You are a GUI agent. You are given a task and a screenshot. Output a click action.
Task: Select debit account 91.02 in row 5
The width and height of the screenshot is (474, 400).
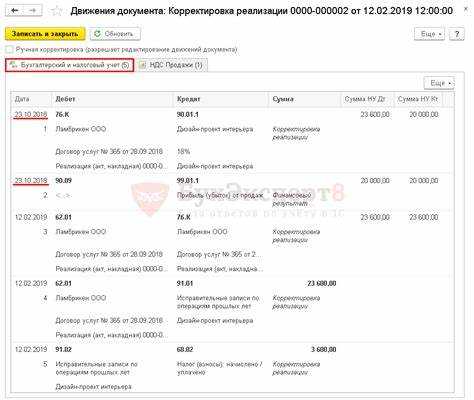coord(63,349)
